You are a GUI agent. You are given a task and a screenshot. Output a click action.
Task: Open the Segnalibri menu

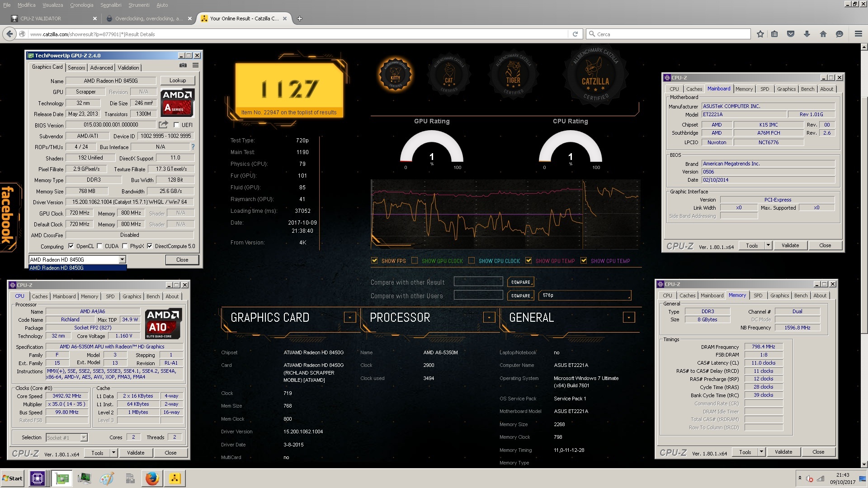tap(111, 5)
